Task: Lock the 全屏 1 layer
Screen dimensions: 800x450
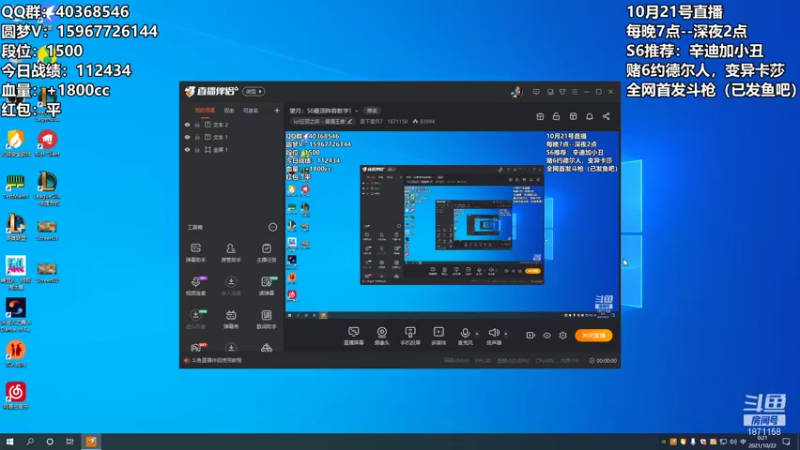Action: (x=197, y=149)
